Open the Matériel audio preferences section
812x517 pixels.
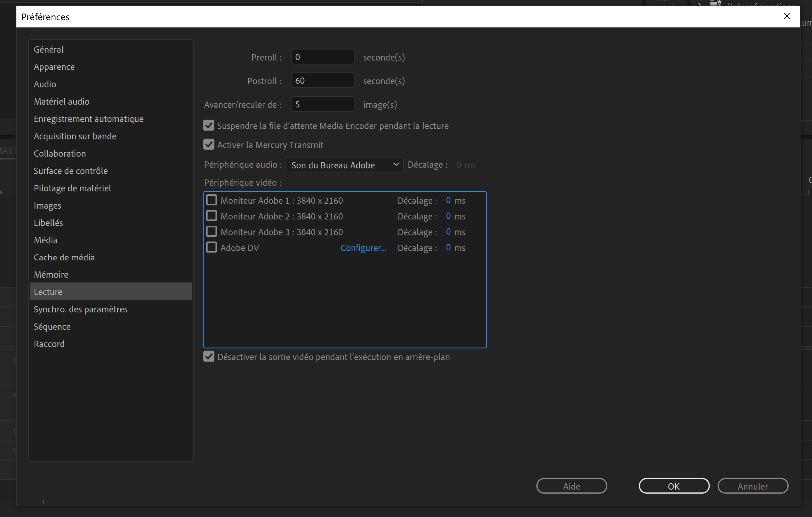click(62, 102)
